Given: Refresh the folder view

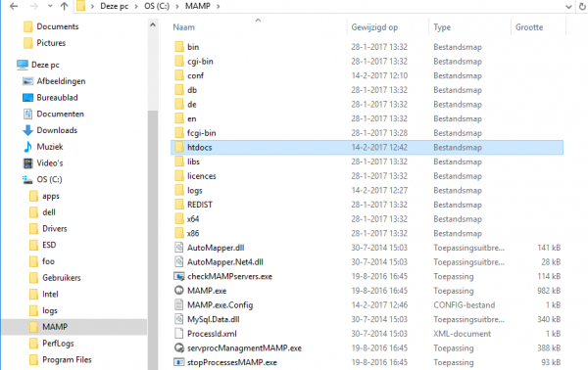Looking at the screenshot, I should [582, 7].
